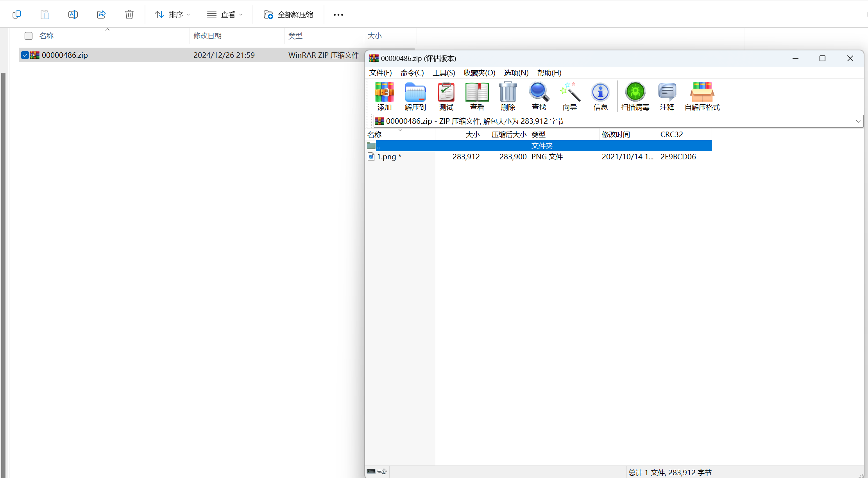The height and width of the screenshot is (478, 868).
Task: Click the delete trash icon in Explorer toolbar
Action: [129, 14]
